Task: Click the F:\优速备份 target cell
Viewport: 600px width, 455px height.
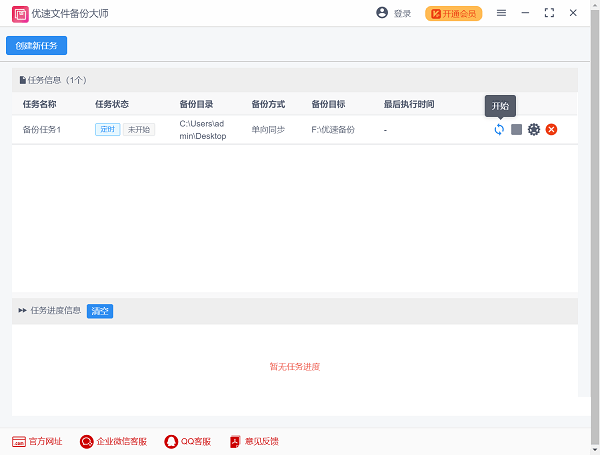Action: coord(333,130)
